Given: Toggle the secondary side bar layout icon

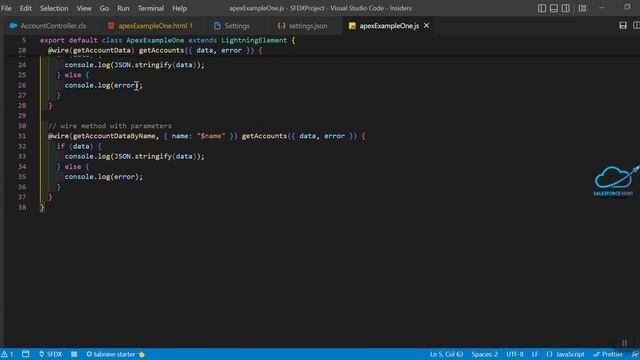Looking at the screenshot, I should point(565,8).
